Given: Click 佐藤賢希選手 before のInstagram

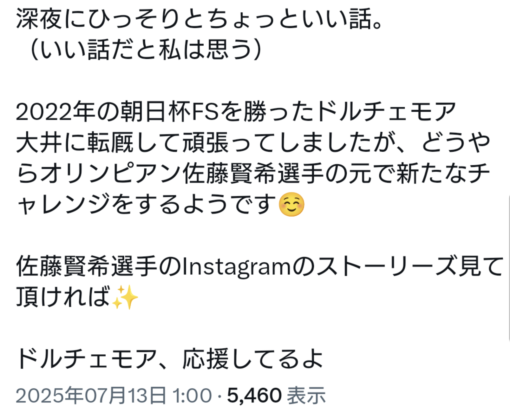Looking at the screenshot, I should (x=87, y=266).
